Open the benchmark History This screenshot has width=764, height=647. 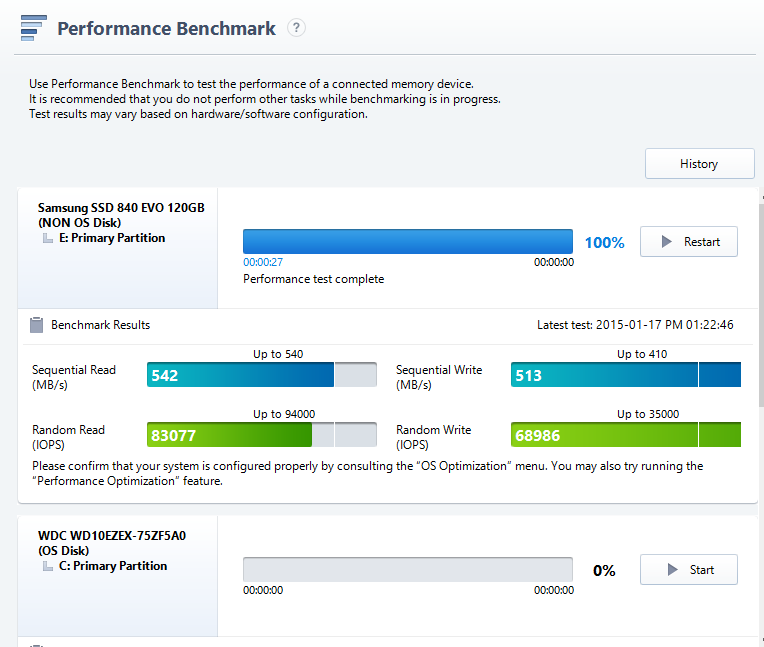coord(700,164)
